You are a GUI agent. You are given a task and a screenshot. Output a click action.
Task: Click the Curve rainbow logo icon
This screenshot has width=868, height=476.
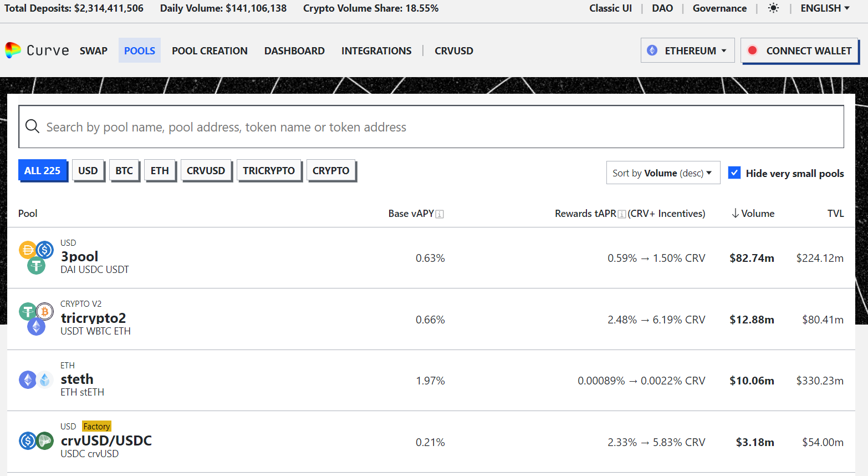click(x=13, y=50)
